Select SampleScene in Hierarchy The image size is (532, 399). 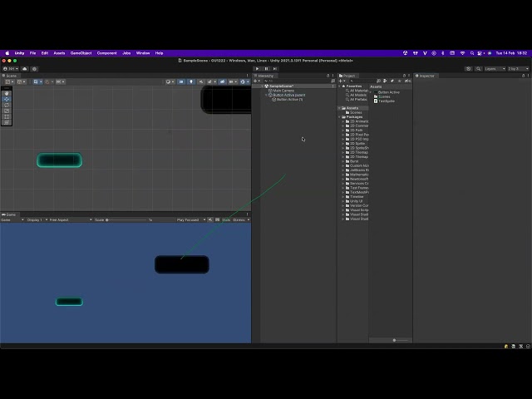[281, 86]
